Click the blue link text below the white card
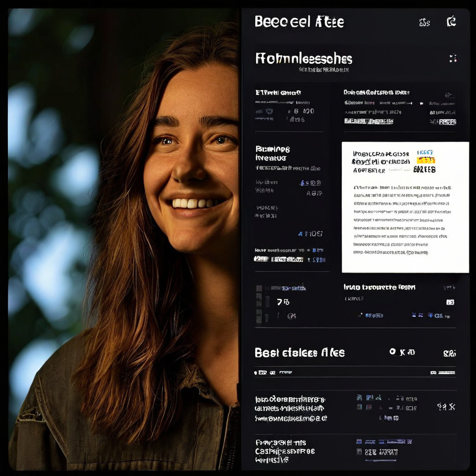476x476 pixels. [x=374, y=315]
